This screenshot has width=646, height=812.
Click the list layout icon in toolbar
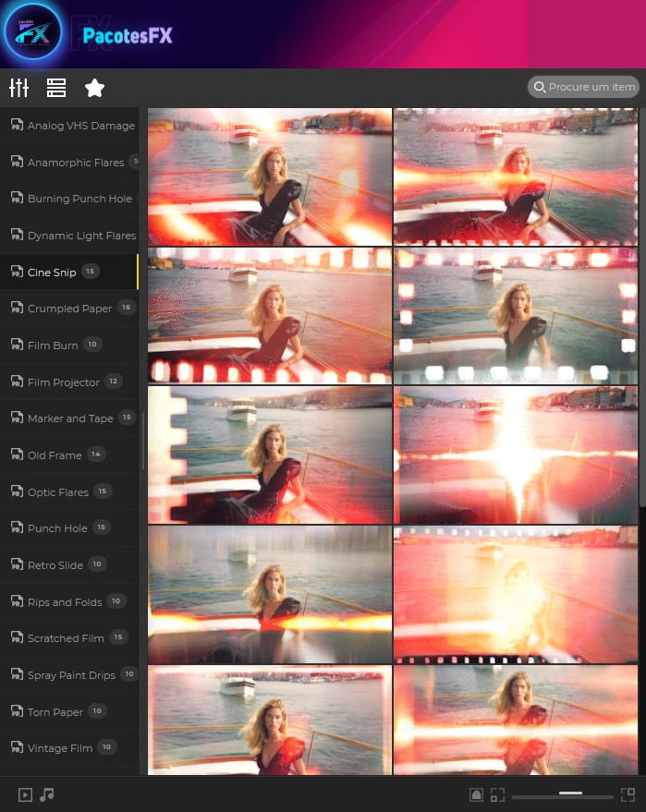click(x=56, y=88)
